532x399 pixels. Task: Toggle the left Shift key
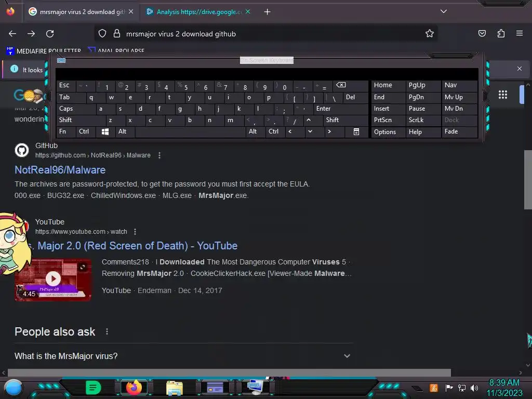81,120
